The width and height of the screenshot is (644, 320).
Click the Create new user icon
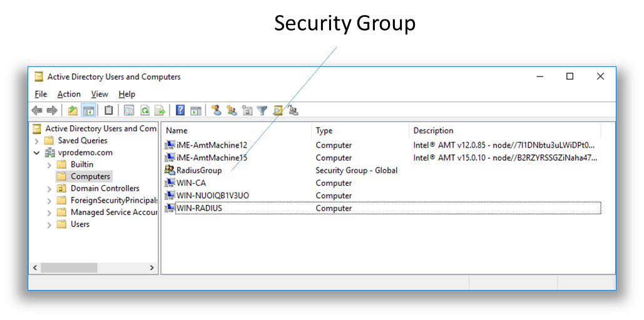(x=217, y=111)
